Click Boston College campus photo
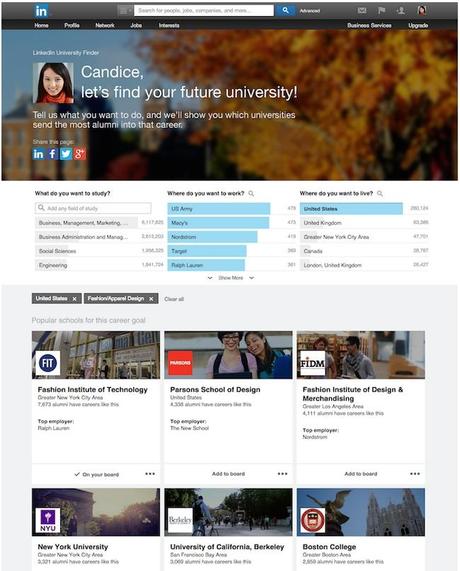 pyautogui.click(x=361, y=512)
